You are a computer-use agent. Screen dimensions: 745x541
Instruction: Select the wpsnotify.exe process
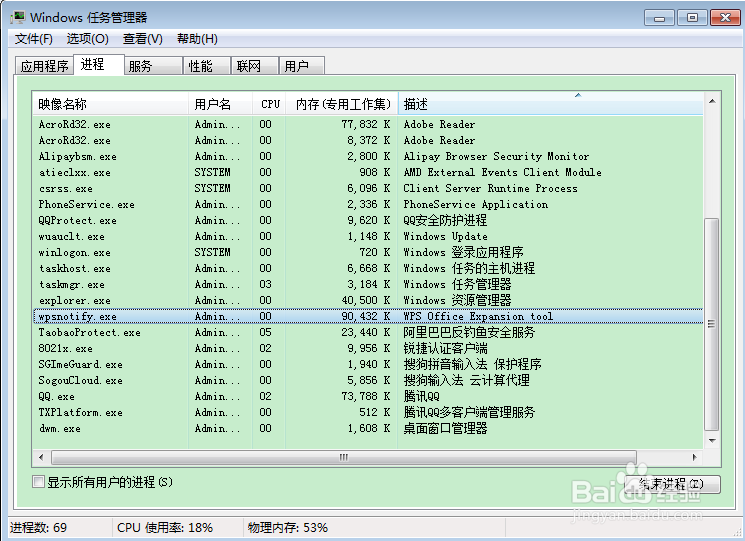[x=368, y=316]
